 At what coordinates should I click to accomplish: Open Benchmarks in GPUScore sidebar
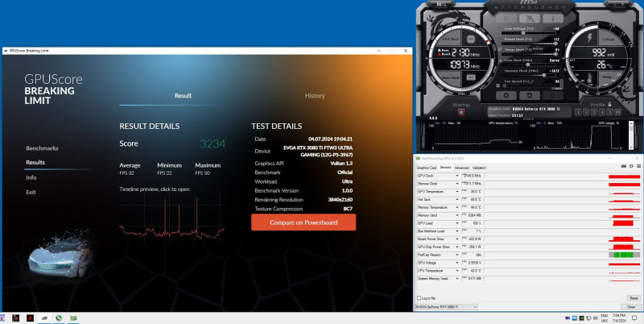coord(42,148)
